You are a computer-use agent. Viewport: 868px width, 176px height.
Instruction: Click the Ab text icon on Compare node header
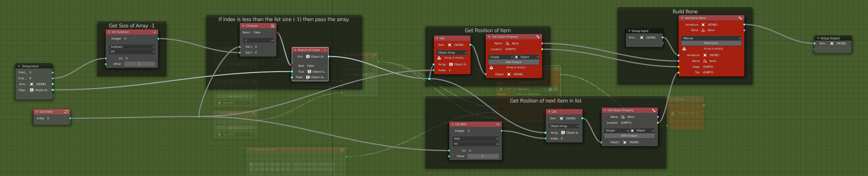273,26
